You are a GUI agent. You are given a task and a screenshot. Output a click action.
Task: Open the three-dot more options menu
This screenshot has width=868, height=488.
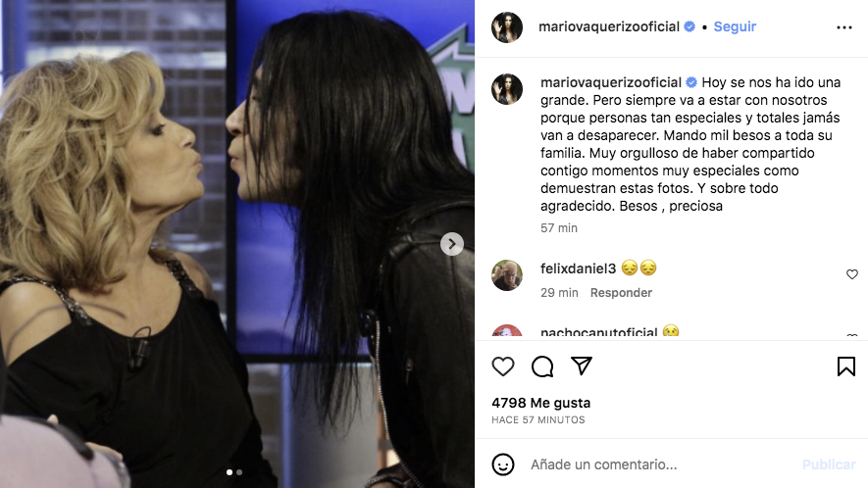point(844,27)
